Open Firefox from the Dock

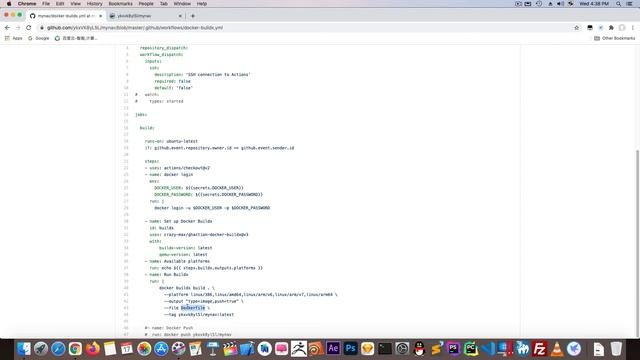pyautogui.click(x=93, y=349)
